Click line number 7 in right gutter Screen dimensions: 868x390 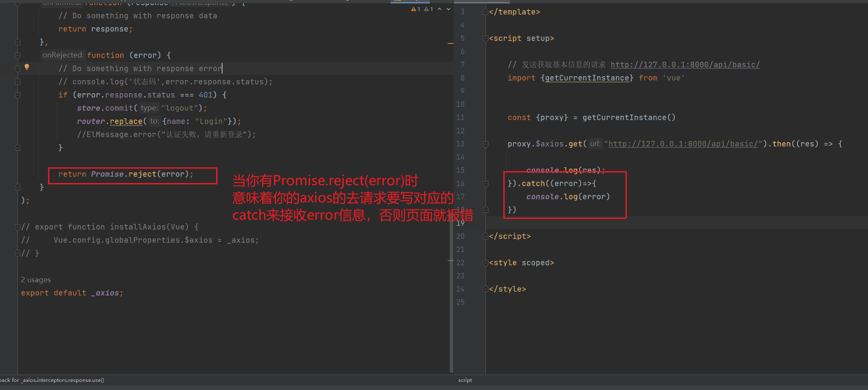pyautogui.click(x=463, y=65)
